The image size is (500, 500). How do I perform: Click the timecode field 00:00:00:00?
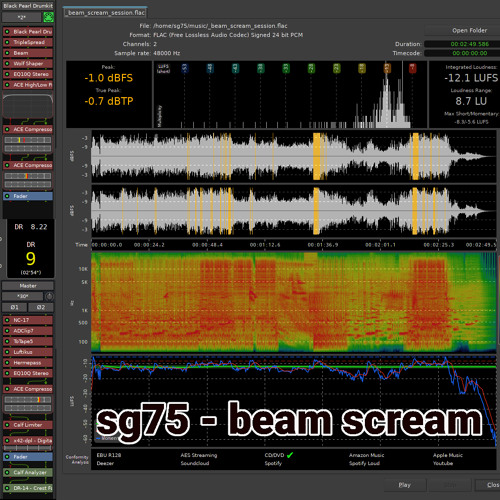[462, 53]
